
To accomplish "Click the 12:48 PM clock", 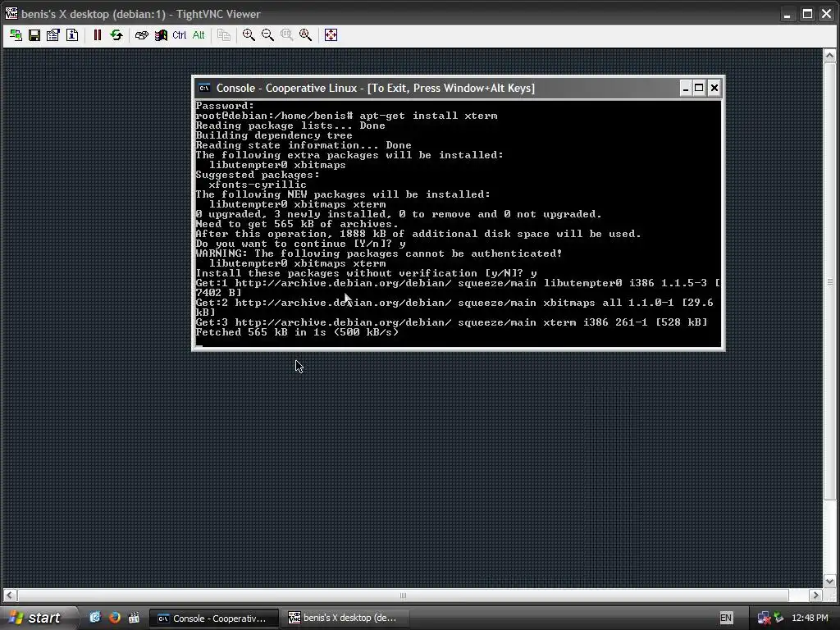I will coord(810,618).
